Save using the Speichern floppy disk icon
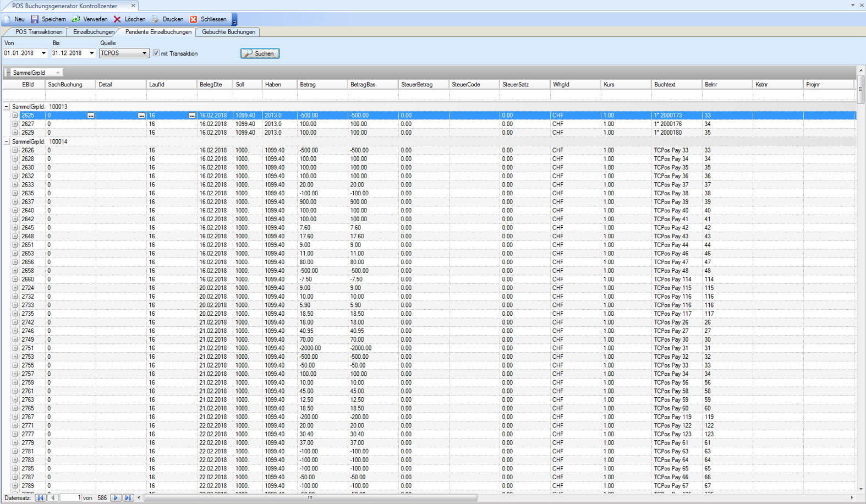 click(x=35, y=19)
